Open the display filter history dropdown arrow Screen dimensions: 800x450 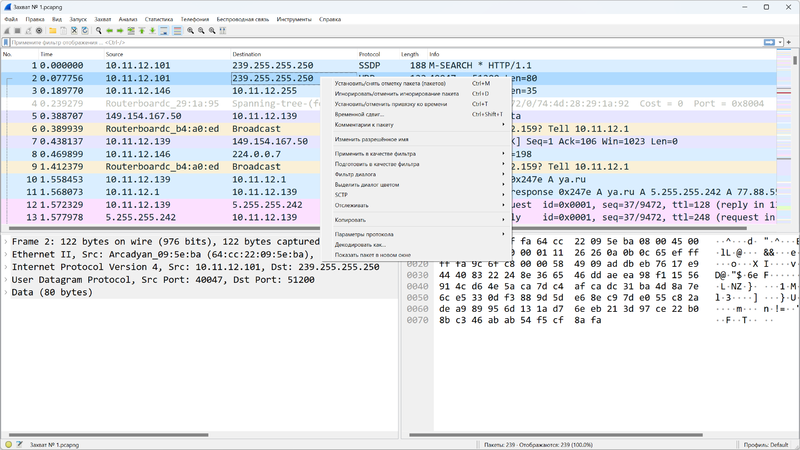[x=780, y=42]
